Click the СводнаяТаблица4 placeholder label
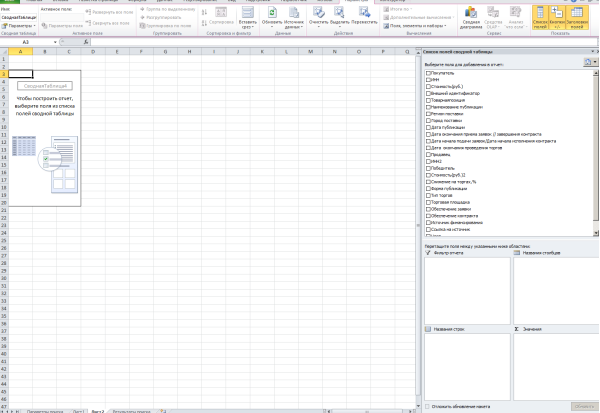 coord(45,86)
